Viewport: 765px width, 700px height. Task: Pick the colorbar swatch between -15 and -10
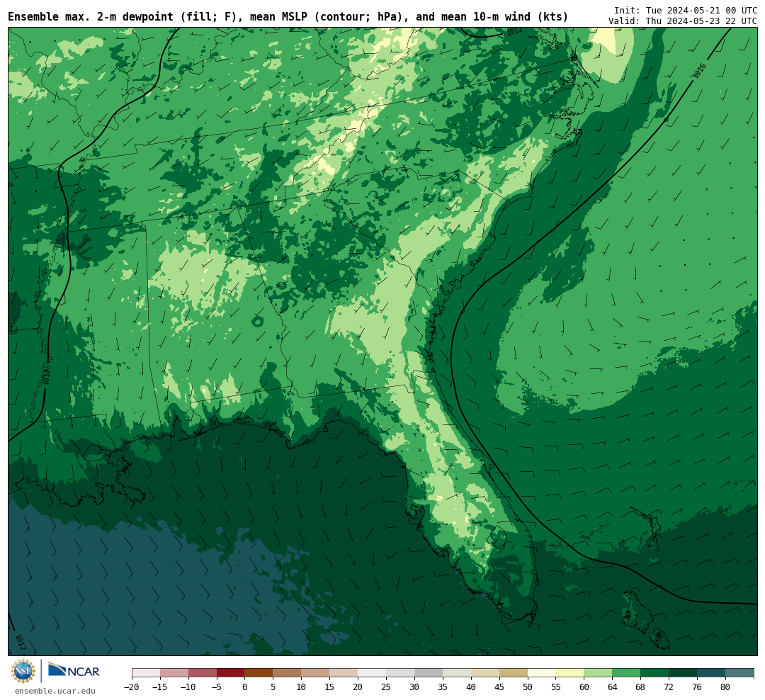coord(174,673)
